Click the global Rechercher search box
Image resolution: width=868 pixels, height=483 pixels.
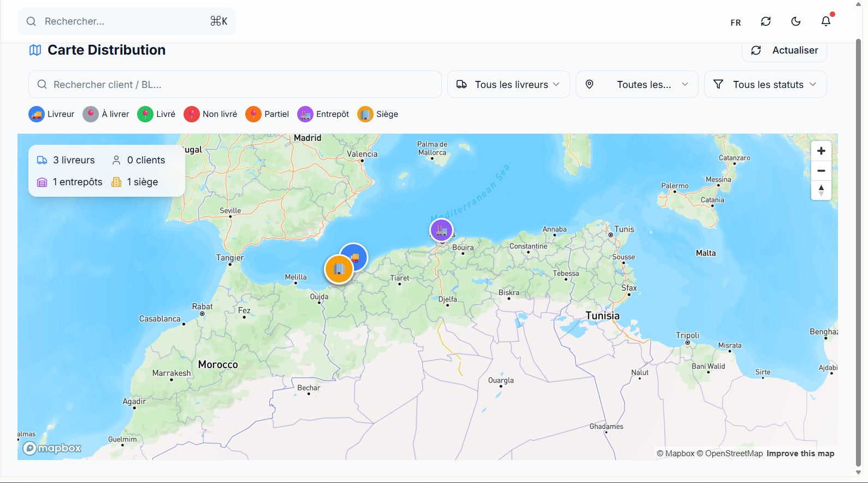127,21
